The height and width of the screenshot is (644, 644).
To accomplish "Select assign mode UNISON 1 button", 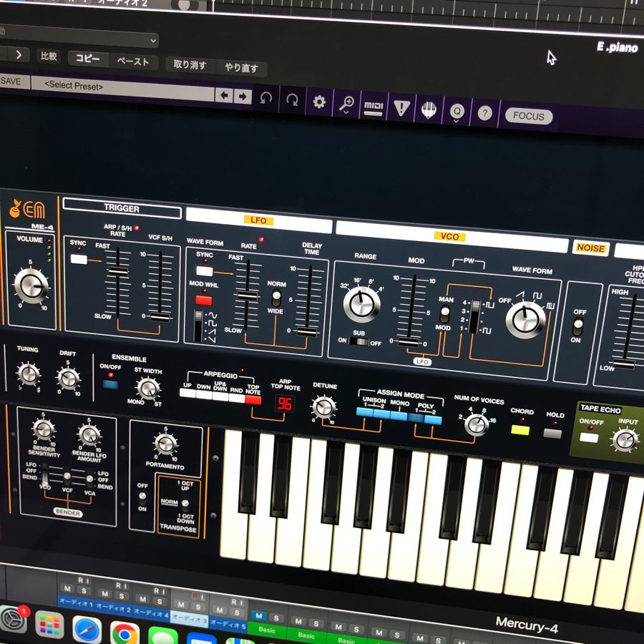I will tap(365, 412).
